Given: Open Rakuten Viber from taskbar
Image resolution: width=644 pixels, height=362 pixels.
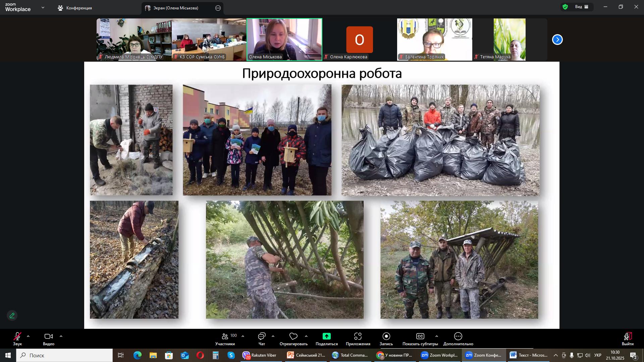Looking at the screenshot, I should click(260, 355).
